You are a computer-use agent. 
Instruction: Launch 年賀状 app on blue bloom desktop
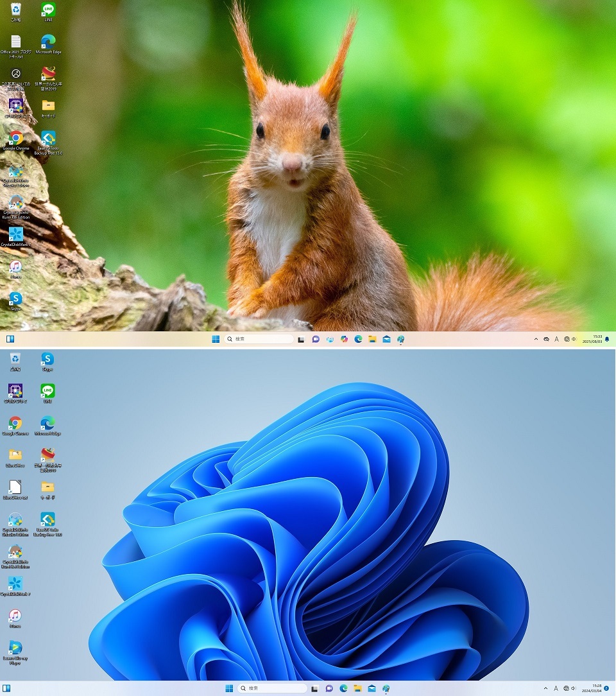tap(47, 460)
